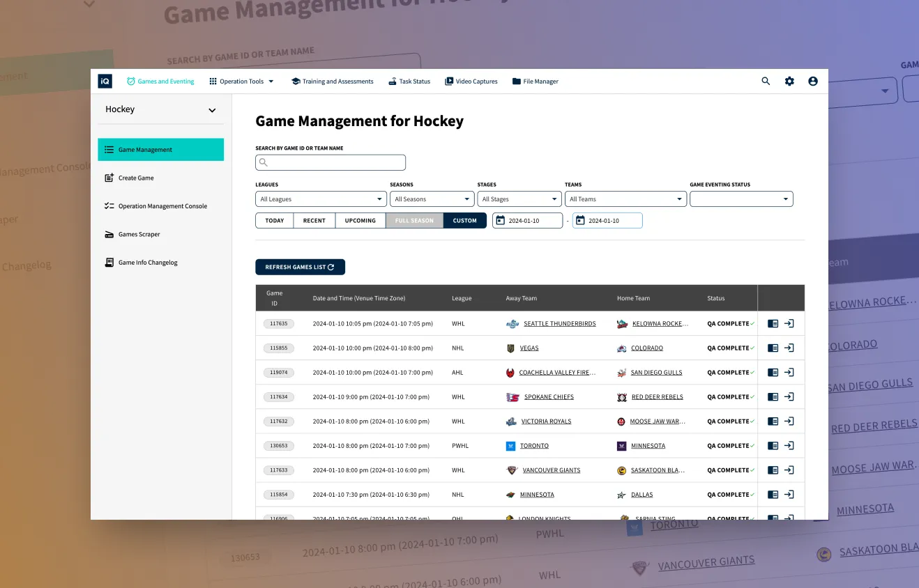Open the search magnifier in top bar
The height and width of the screenshot is (588, 919).
coord(766,82)
